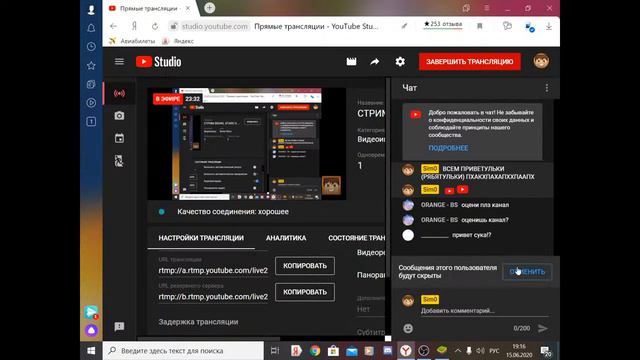Open the 19:16 clock and date in tray
The width and height of the screenshot is (640, 360).
[x=519, y=351]
